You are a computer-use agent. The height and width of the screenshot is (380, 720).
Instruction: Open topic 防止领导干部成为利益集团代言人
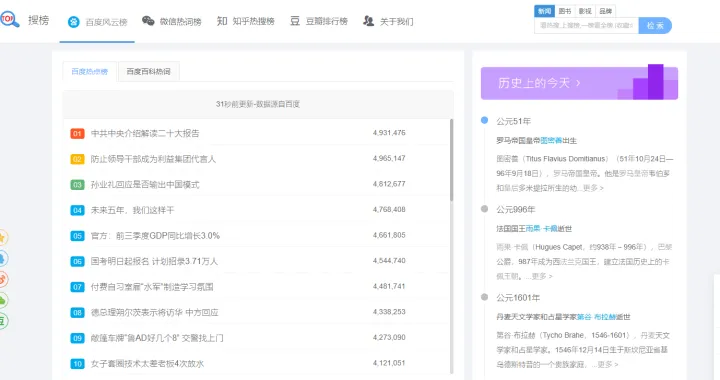pyautogui.click(x=153, y=159)
